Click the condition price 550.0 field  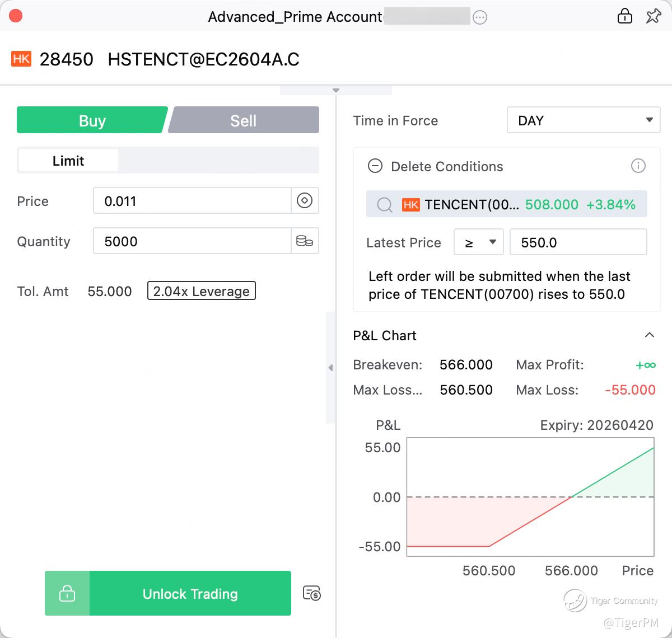(x=578, y=242)
